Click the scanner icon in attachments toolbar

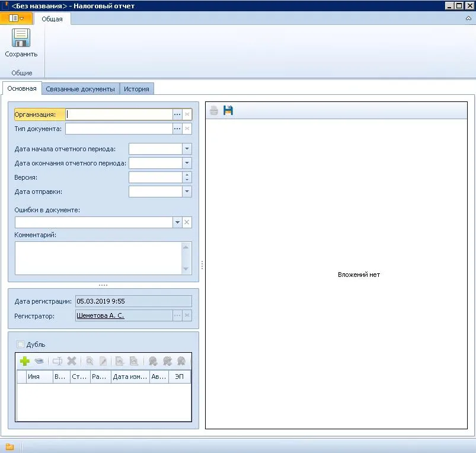tap(40, 361)
